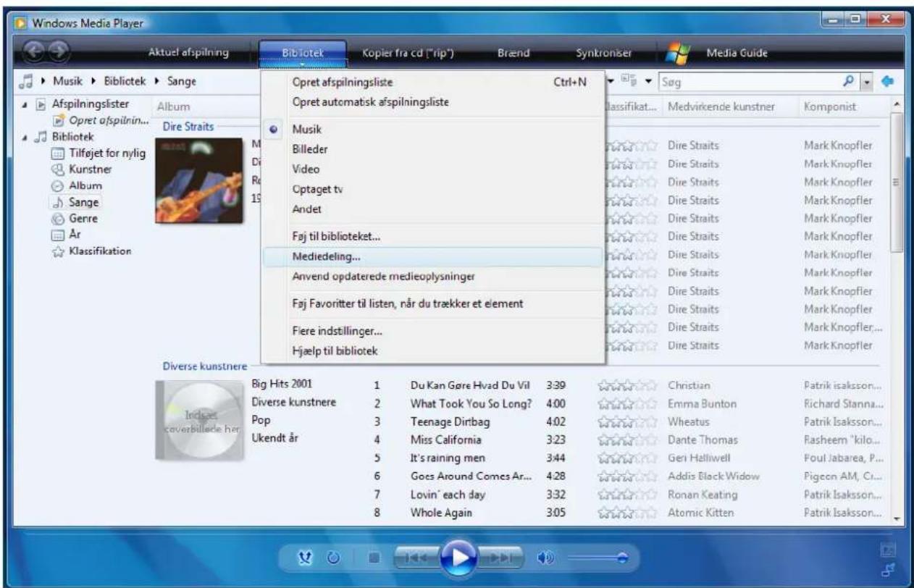Switch to the Synkroniser tab
Screen dimensions: 914x588
pyautogui.click(x=603, y=52)
